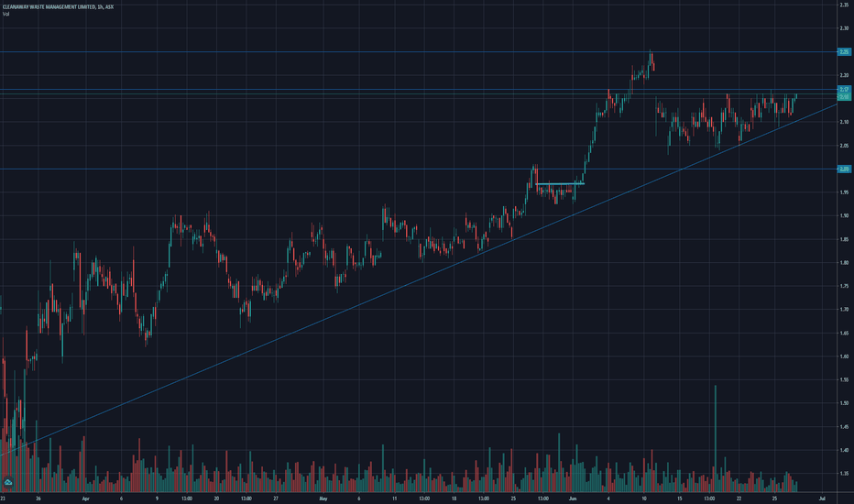Click the green current price label
Screen dimensions: 854x504
pos(844,96)
